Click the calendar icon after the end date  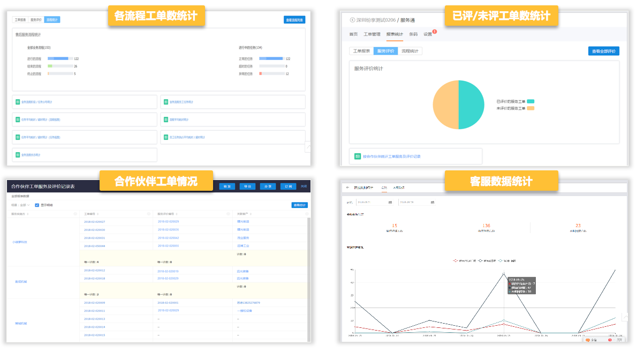(x=433, y=203)
